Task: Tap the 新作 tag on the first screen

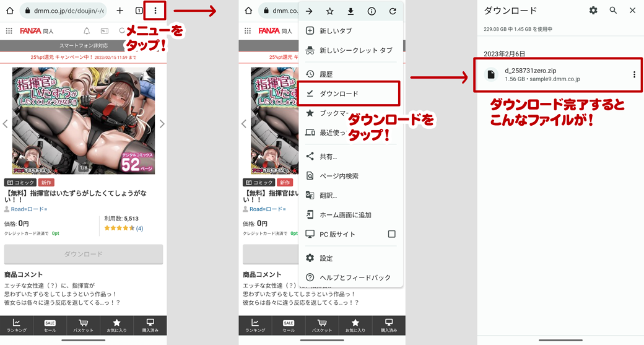Action: click(x=46, y=182)
